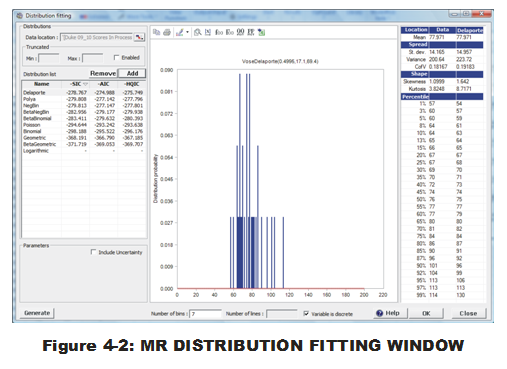Screen dimensions: 507x369
Task: Click the printer icon to print the chart
Action: pos(167,32)
